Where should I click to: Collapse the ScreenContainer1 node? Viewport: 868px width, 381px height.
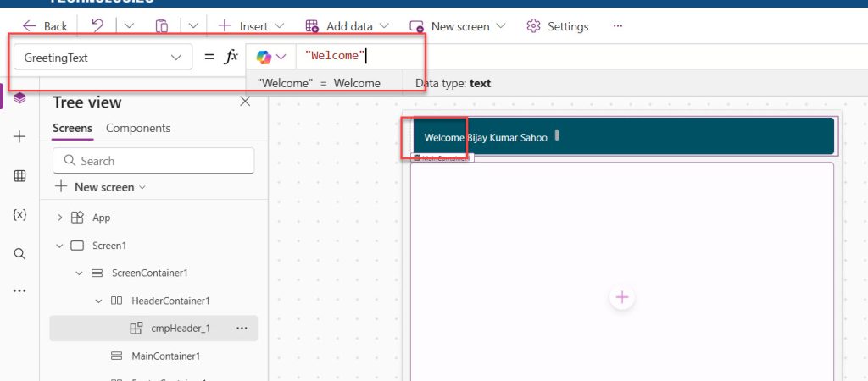[79, 273]
